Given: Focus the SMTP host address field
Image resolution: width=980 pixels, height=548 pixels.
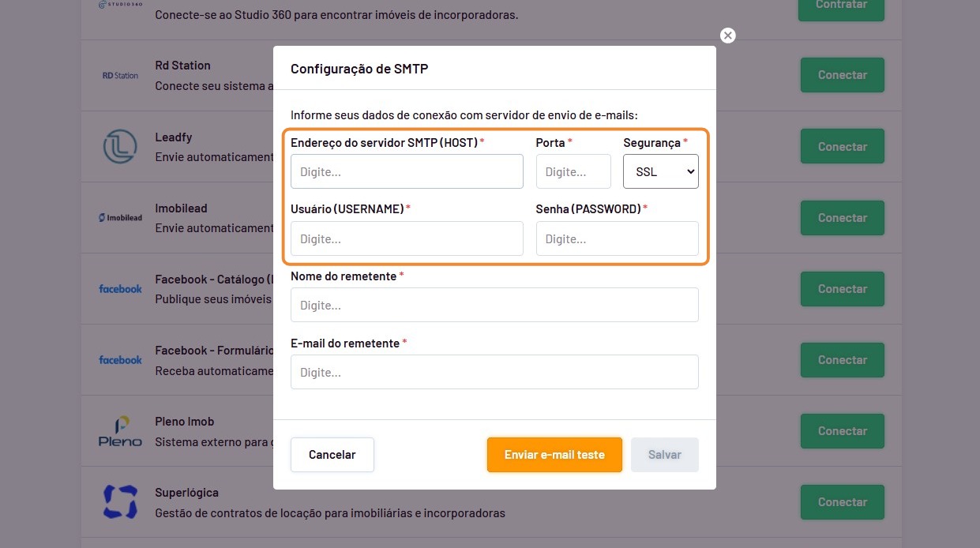Looking at the screenshot, I should pyautogui.click(x=407, y=171).
